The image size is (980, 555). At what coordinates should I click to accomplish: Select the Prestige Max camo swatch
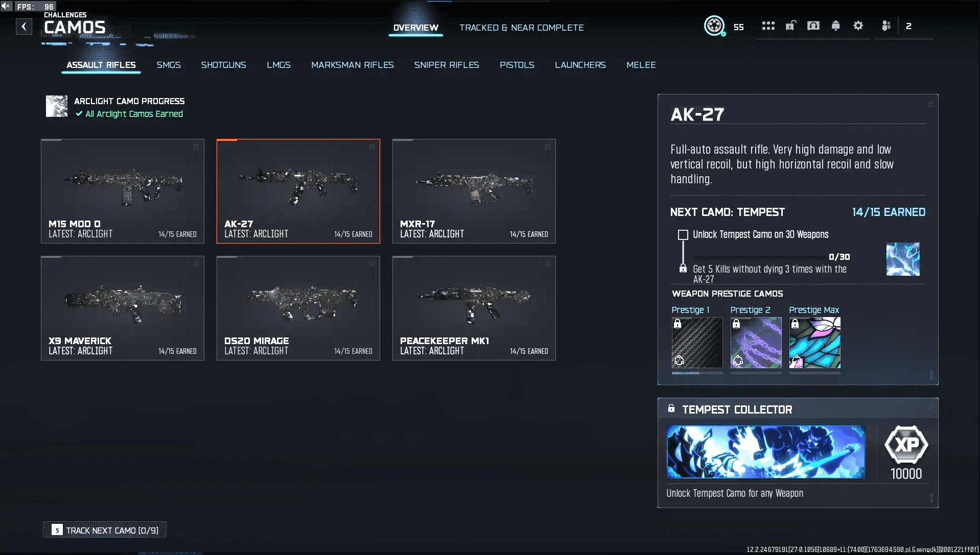click(x=814, y=343)
